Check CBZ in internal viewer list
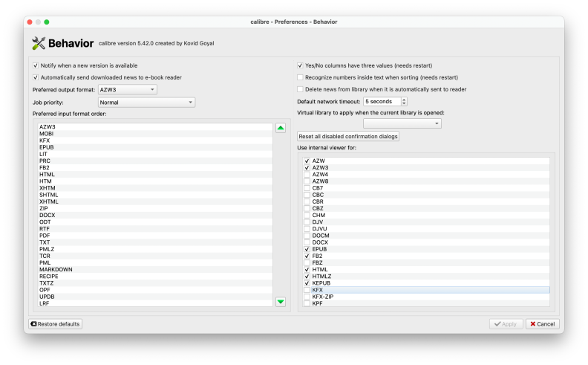The image size is (588, 365). click(307, 208)
